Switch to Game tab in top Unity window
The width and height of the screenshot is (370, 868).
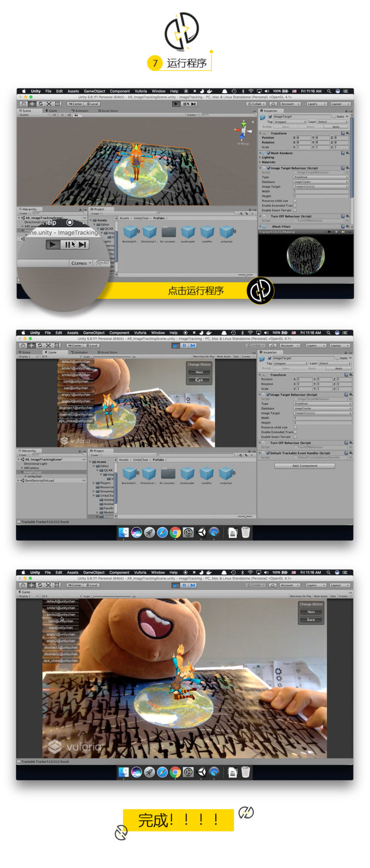pos(52,111)
